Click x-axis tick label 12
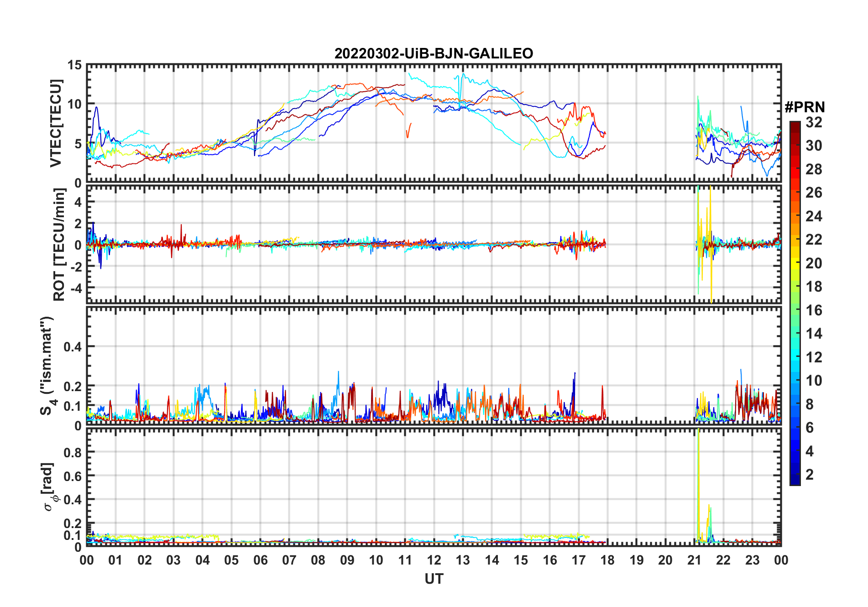 click(434, 560)
